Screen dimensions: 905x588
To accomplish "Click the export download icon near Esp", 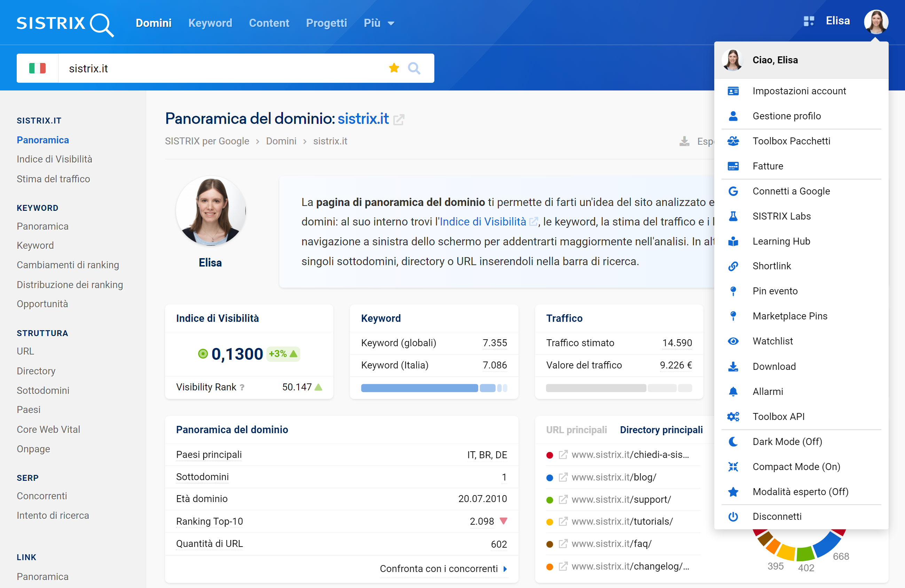I will click(x=684, y=141).
